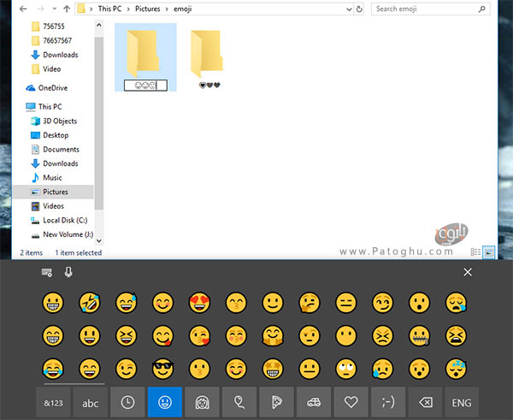Screen dimensions: 513x420
Task: Insert the loudly crying tired face emoji
Action: pos(456,336)
